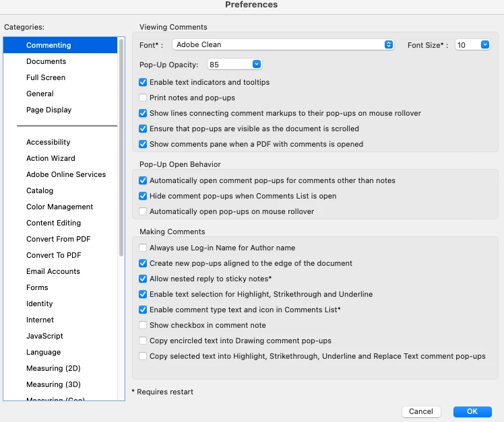Click the Categories list scrollbar
The width and height of the screenshot is (504, 422).
(121, 148)
